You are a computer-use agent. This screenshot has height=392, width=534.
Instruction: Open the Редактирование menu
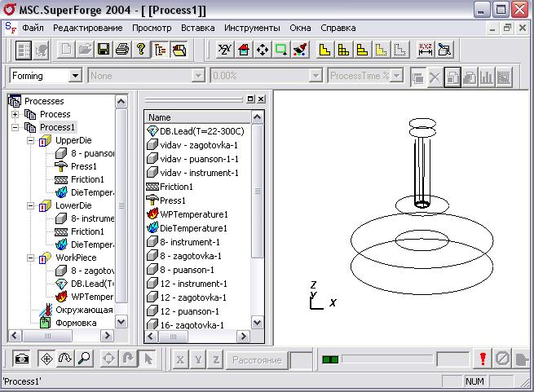(87, 28)
